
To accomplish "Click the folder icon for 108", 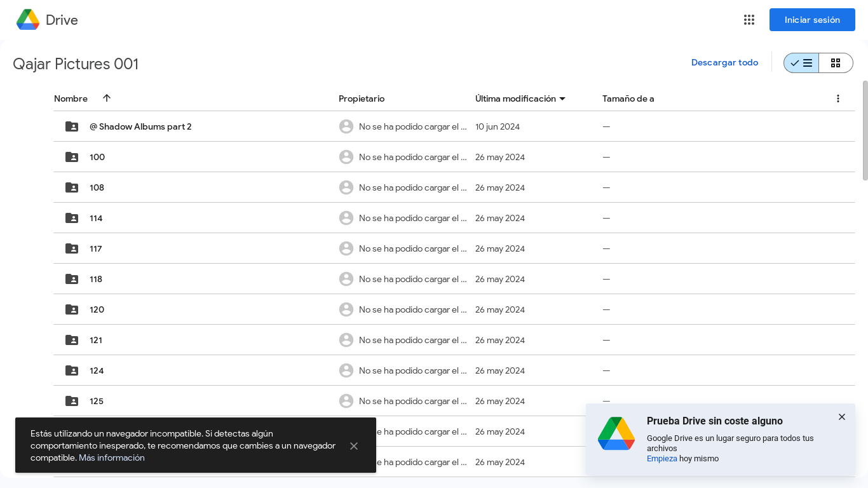I will point(72,187).
